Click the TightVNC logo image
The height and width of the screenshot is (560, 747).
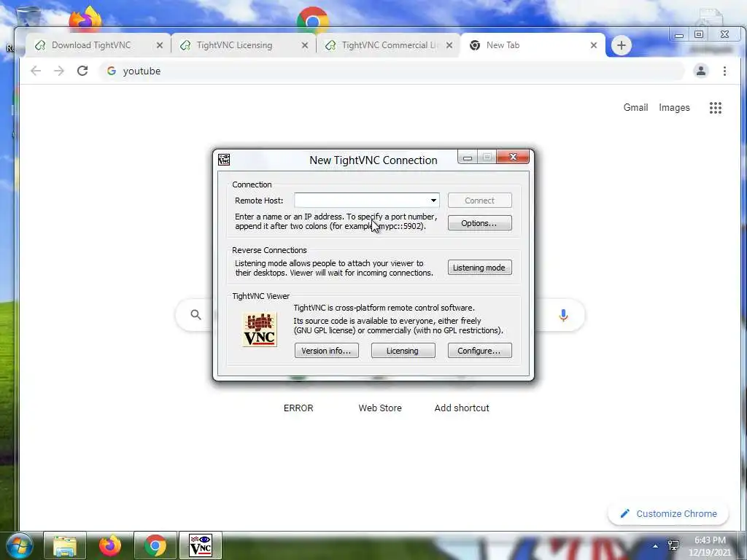[x=260, y=330]
